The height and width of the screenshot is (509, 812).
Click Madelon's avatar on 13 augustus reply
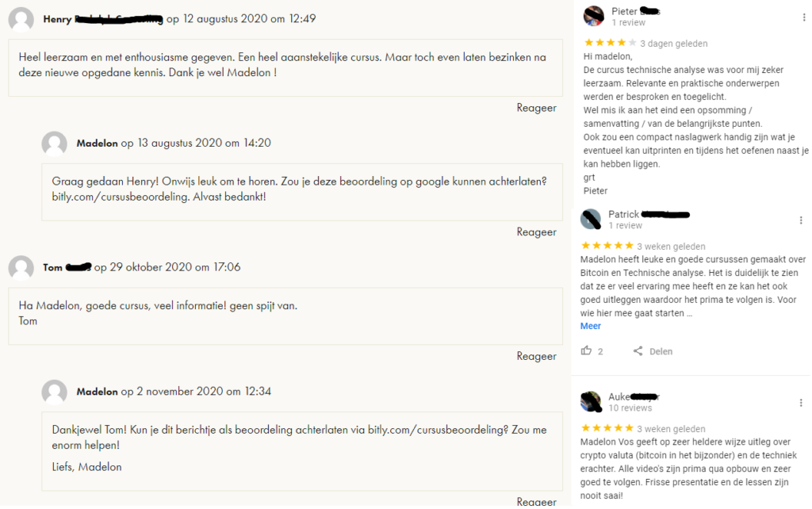[55, 144]
